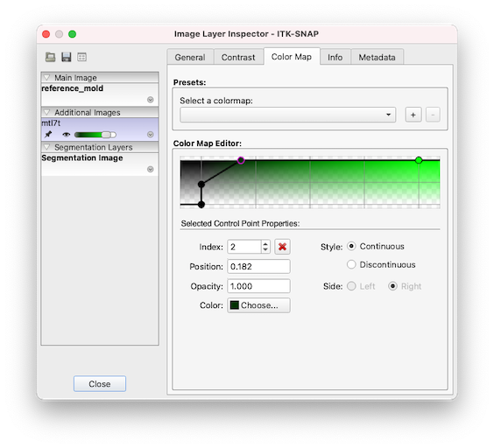This screenshot has width=494, height=448.
Task: Click the mtl7t opacity slider
Action: coord(95,135)
